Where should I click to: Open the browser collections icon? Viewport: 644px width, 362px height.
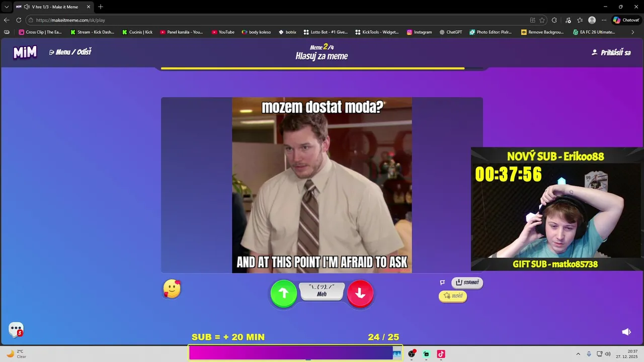(x=568, y=20)
